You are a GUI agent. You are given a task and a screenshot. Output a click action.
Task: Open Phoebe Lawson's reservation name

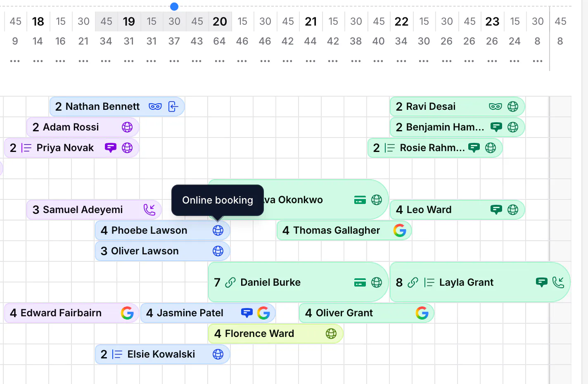(149, 230)
